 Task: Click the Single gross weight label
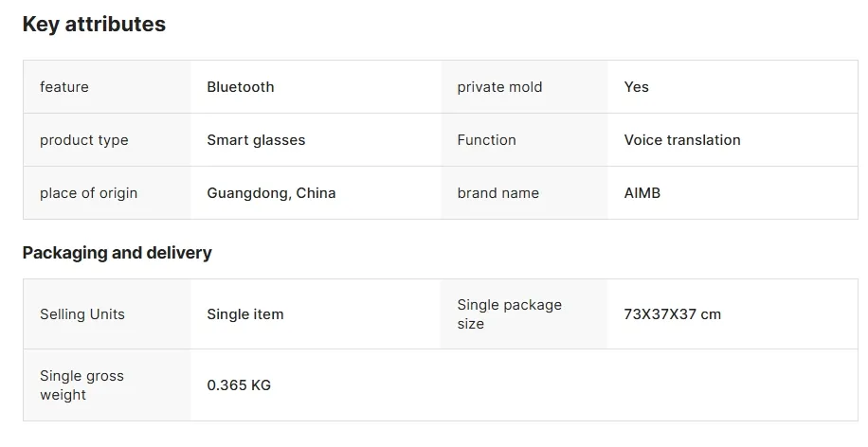coord(81,385)
